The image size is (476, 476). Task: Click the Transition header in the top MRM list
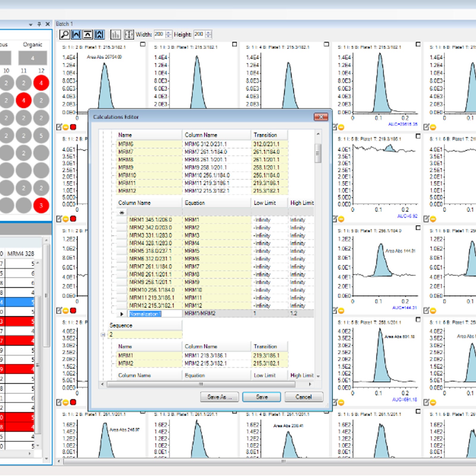click(x=269, y=135)
